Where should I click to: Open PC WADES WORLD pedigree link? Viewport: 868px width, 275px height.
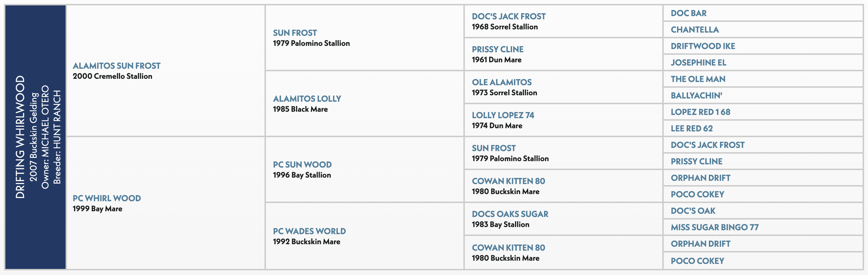(x=309, y=231)
